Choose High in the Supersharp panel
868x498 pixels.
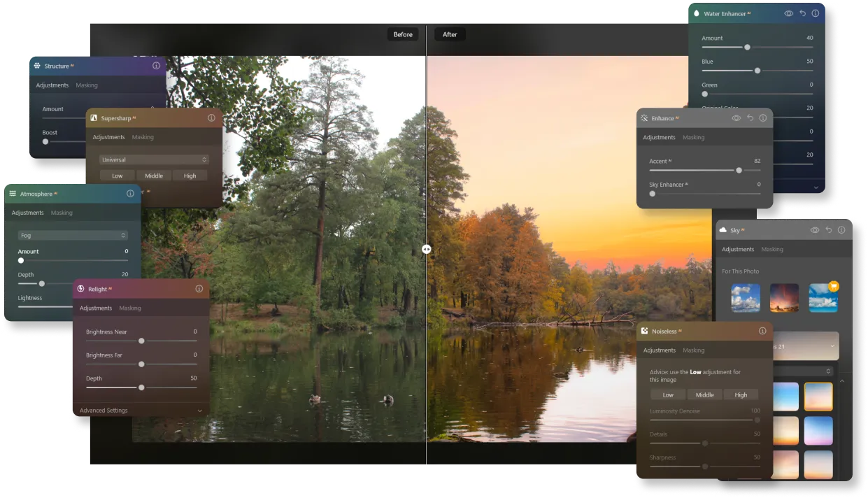pos(190,176)
